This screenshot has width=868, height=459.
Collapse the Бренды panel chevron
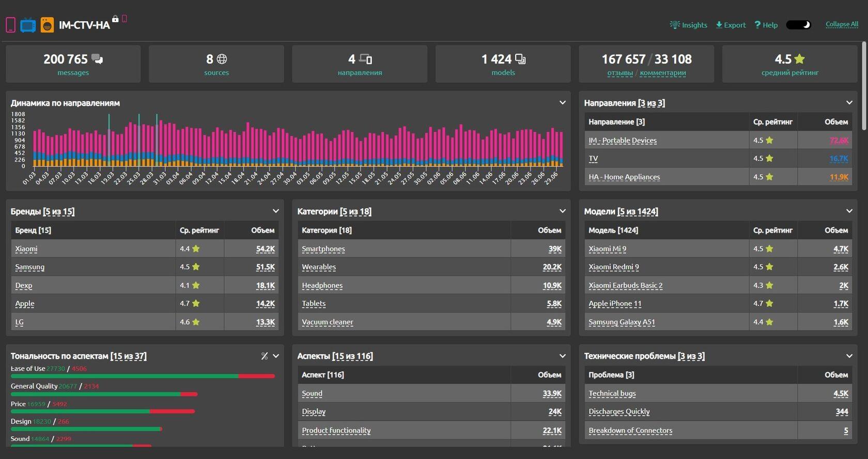(x=276, y=211)
